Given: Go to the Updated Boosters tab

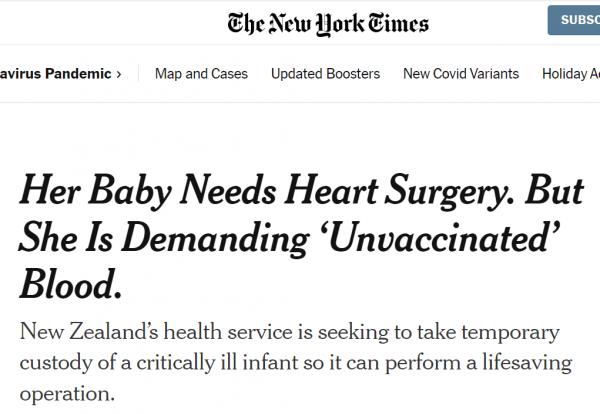Looking at the screenshot, I should coord(325,74).
